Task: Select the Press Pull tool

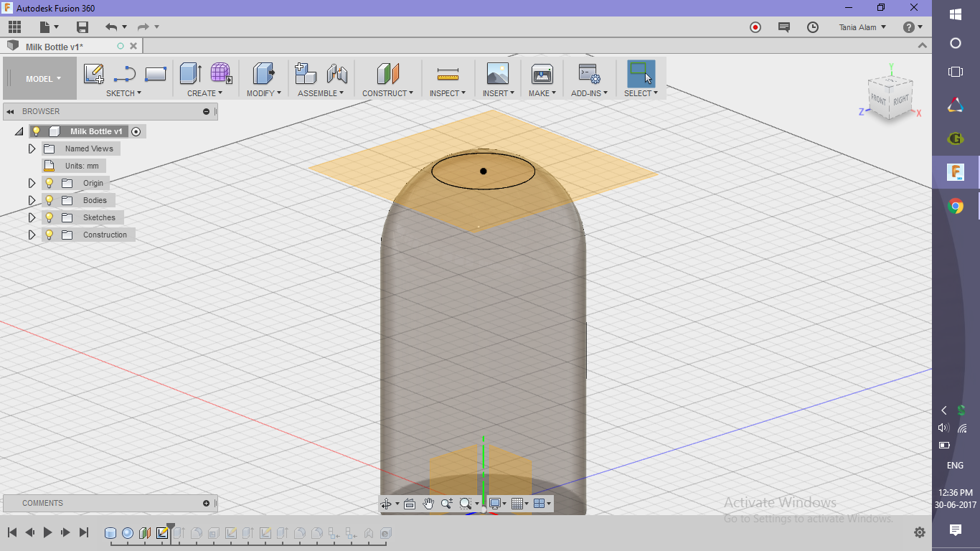Action: pos(264,74)
